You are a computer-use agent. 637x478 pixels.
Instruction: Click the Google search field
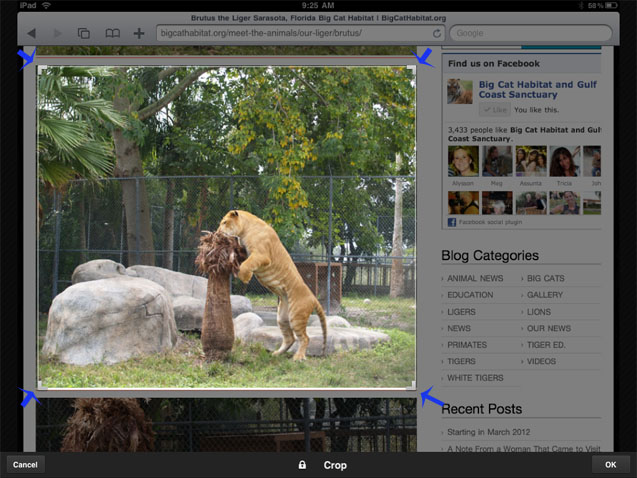click(x=531, y=33)
